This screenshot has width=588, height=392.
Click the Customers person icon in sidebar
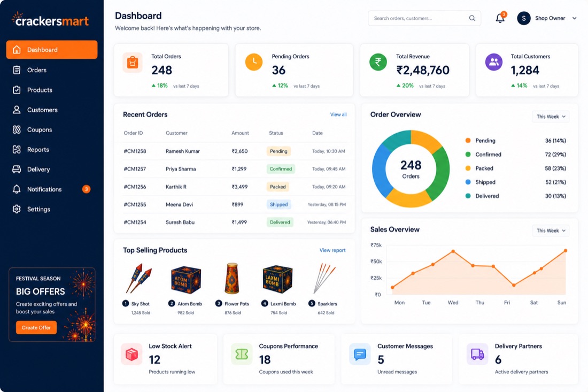tap(17, 110)
